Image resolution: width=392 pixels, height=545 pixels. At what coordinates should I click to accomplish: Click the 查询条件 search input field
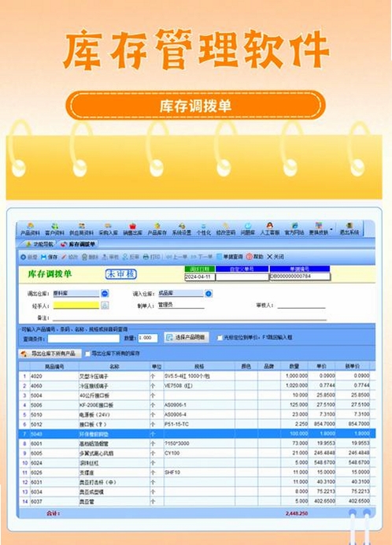[83, 338]
